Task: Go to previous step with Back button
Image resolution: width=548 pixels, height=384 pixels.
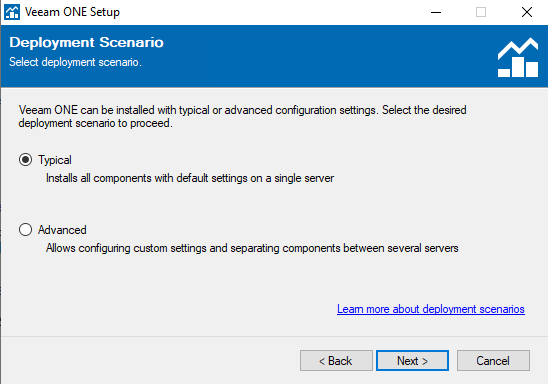Action: click(x=336, y=361)
